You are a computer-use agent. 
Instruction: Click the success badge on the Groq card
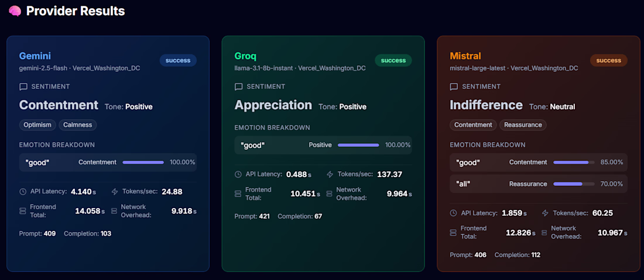click(393, 60)
